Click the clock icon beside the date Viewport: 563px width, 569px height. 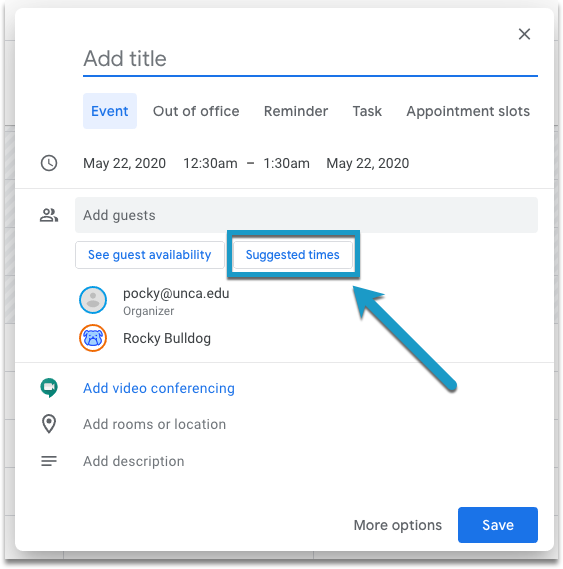click(49, 163)
